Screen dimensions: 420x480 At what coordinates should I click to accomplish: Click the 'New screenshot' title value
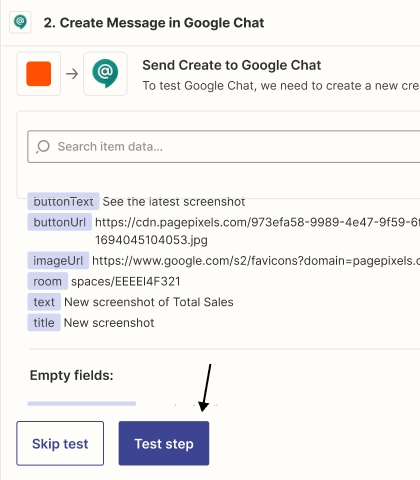[109, 323]
